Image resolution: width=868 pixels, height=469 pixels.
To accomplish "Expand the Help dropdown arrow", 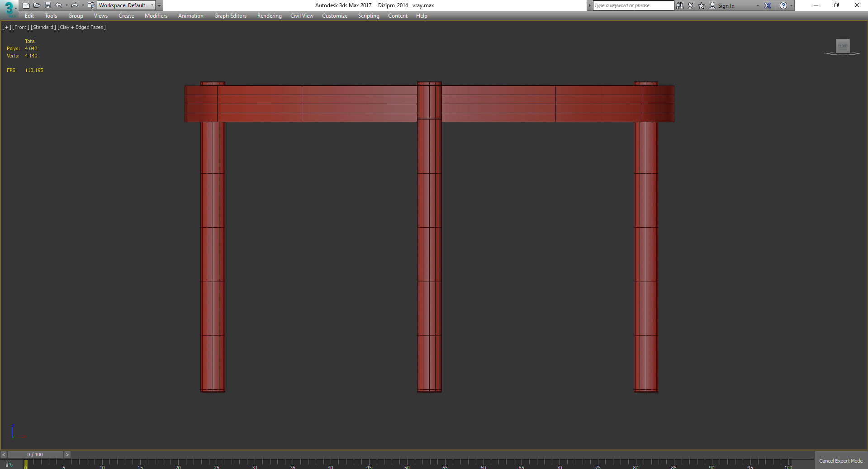I will point(791,6).
